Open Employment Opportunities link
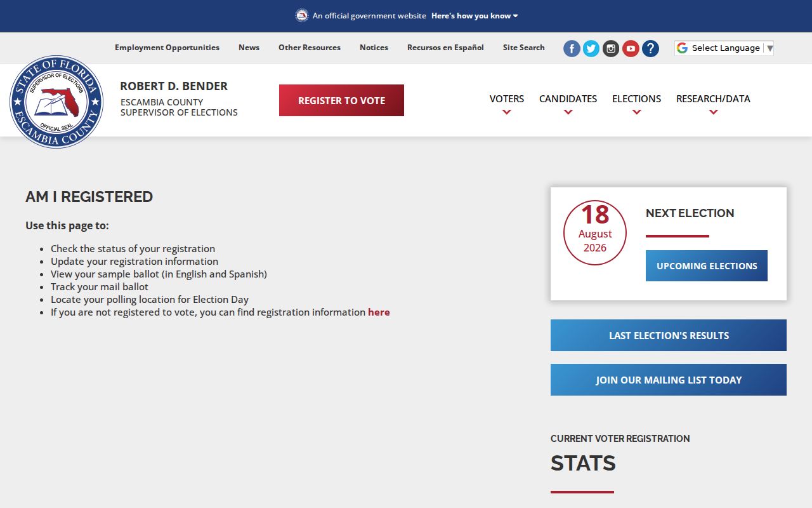The image size is (812, 508). [167, 48]
